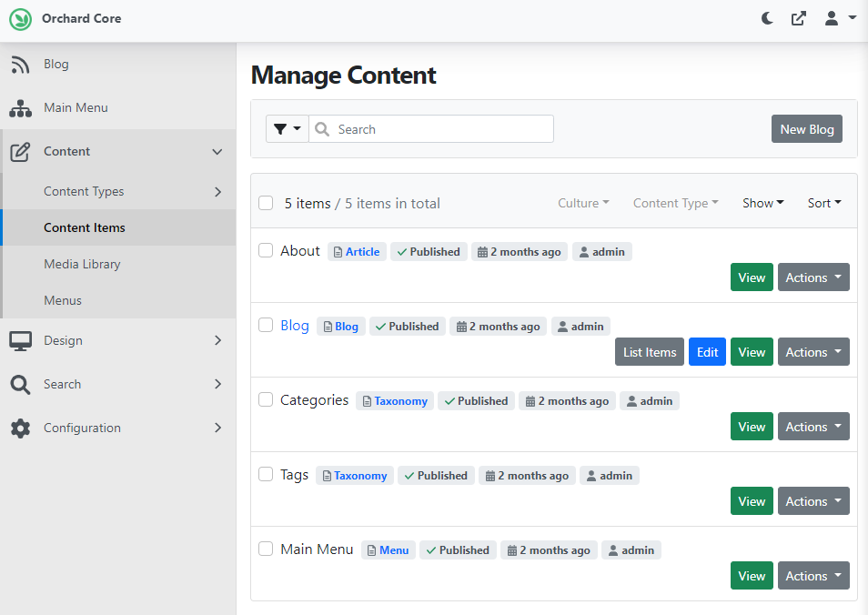868x615 pixels.
Task: Check the Categories item checkbox
Action: tap(266, 399)
